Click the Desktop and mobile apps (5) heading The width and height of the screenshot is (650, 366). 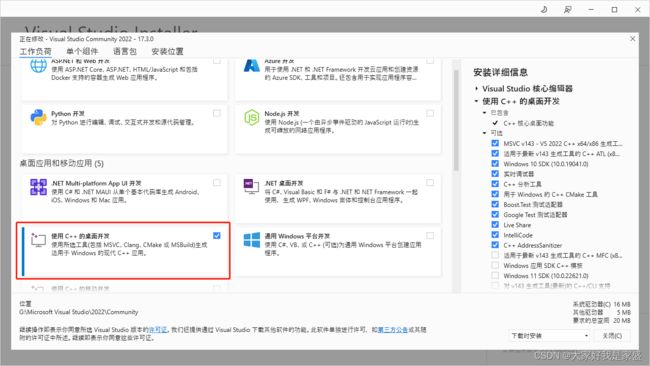pyautogui.click(x=61, y=163)
